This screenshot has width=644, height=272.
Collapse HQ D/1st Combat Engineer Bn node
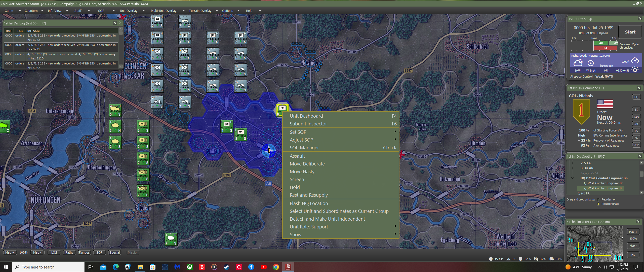[573, 178]
